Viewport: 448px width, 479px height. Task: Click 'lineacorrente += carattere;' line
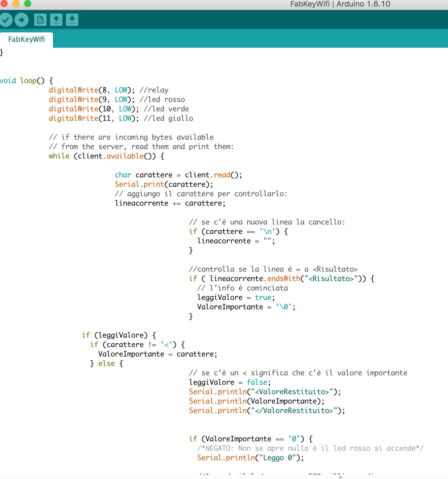pyautogui.click(x=170, y=203)
